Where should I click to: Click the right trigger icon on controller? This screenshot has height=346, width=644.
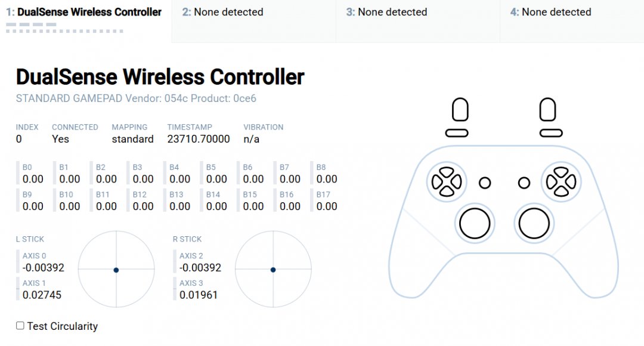[x=547, y=110]
